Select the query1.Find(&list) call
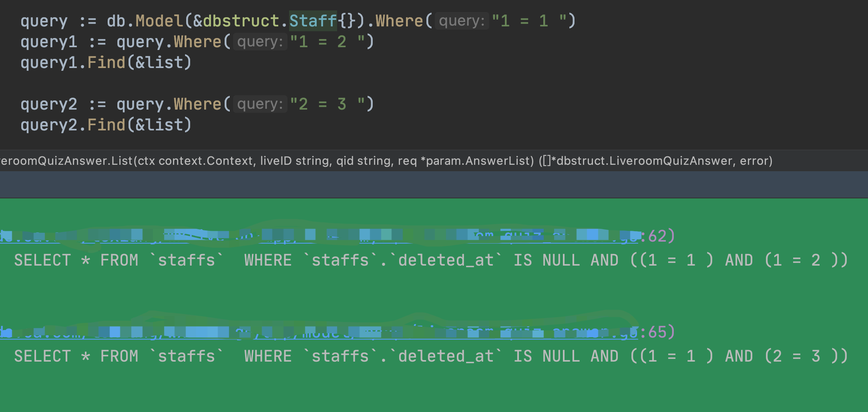The width and height of the screenshot is (868, 412). tap(106, 62)
